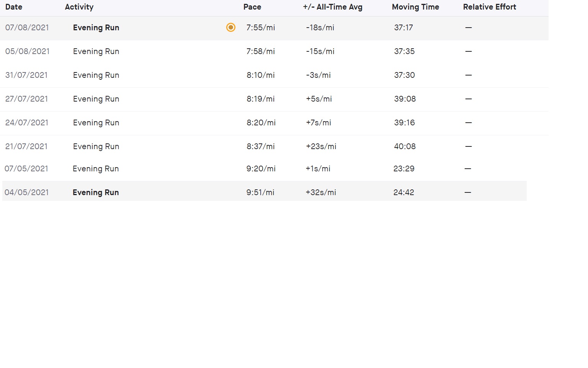Click the +1s/mi average difference
588x368 pixels.
coord(318,169)
